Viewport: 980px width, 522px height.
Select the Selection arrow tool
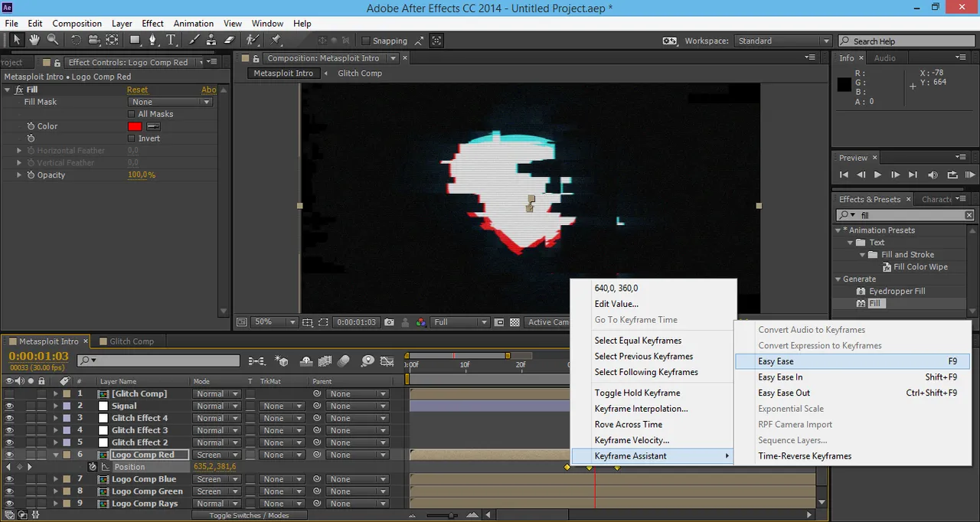point(16,41)
